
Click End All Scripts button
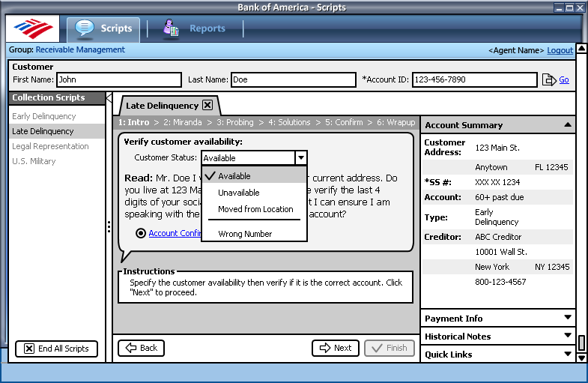coord(57,349)
